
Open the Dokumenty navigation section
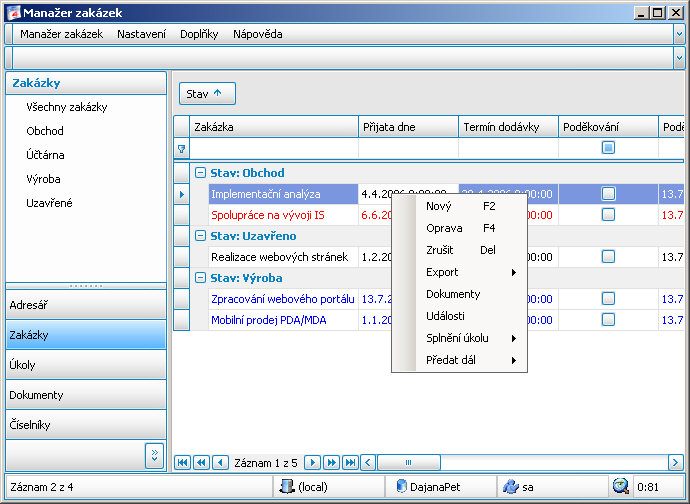(86, 394)
